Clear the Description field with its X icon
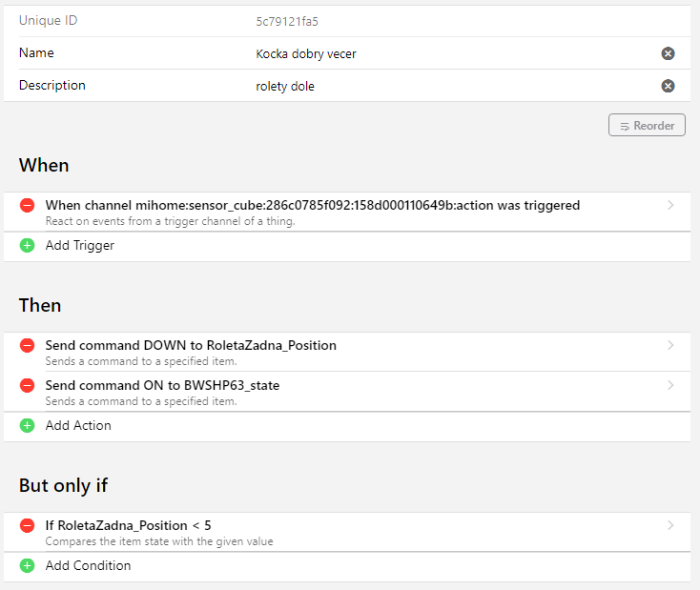Image resolution: width=700 pixels, height=590 pixels. (668, 86)
